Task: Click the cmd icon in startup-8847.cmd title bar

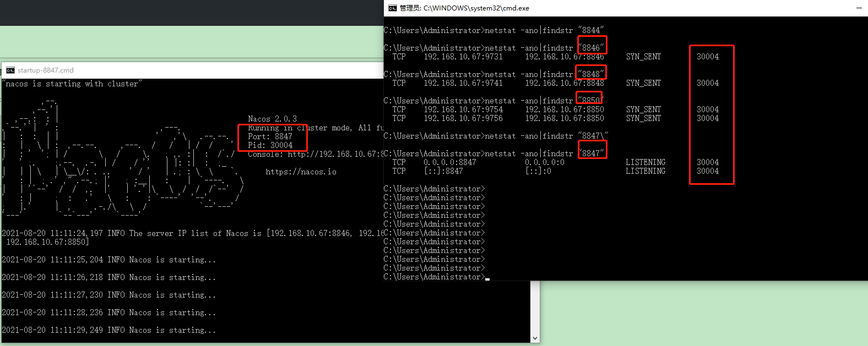Action: [x=10, y=70]
